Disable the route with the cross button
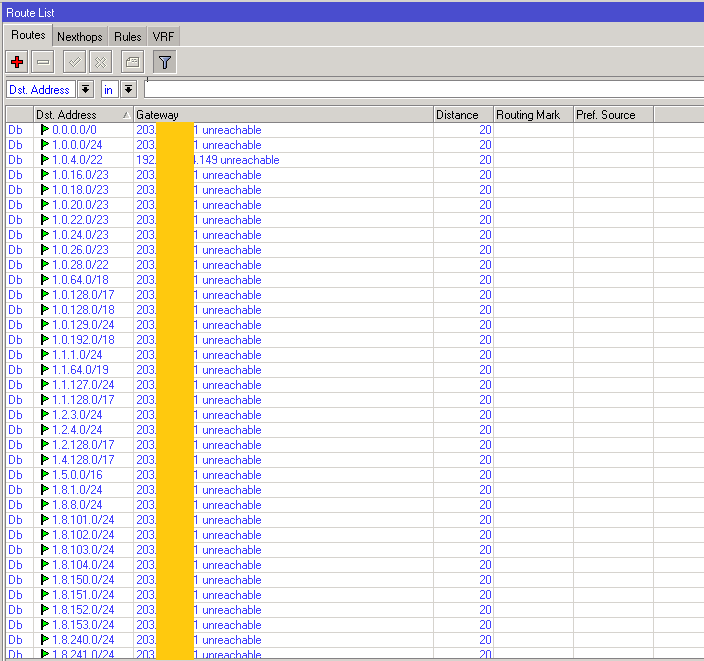 pyautogui.click(x=101, y=62)
